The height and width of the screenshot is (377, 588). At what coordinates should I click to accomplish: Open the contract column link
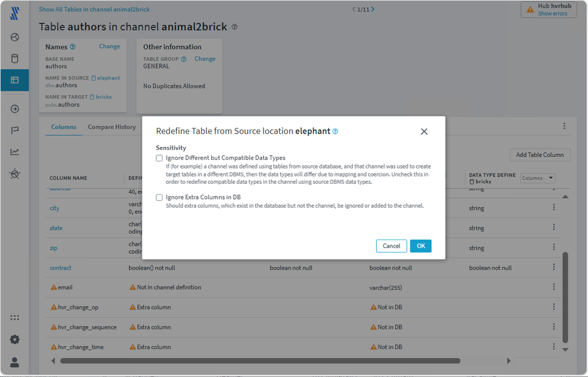60,268
